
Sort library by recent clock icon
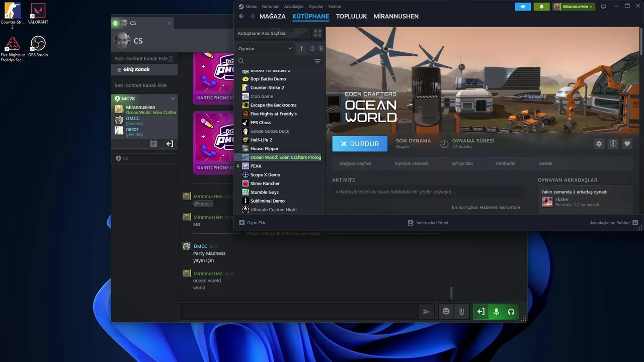click(312, 49)
